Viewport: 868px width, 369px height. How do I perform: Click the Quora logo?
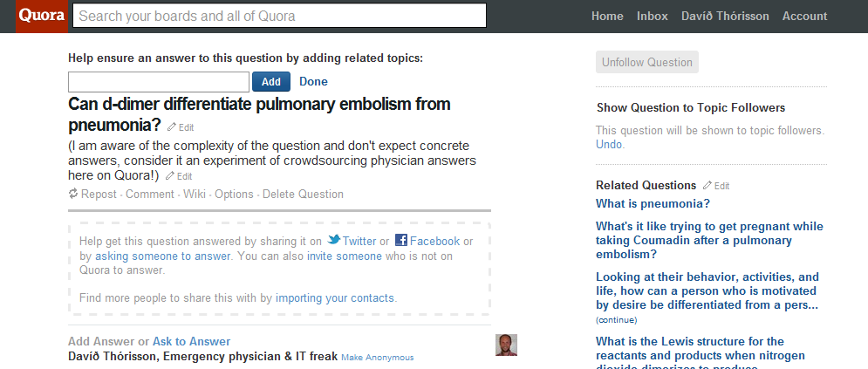click(42, 16)
